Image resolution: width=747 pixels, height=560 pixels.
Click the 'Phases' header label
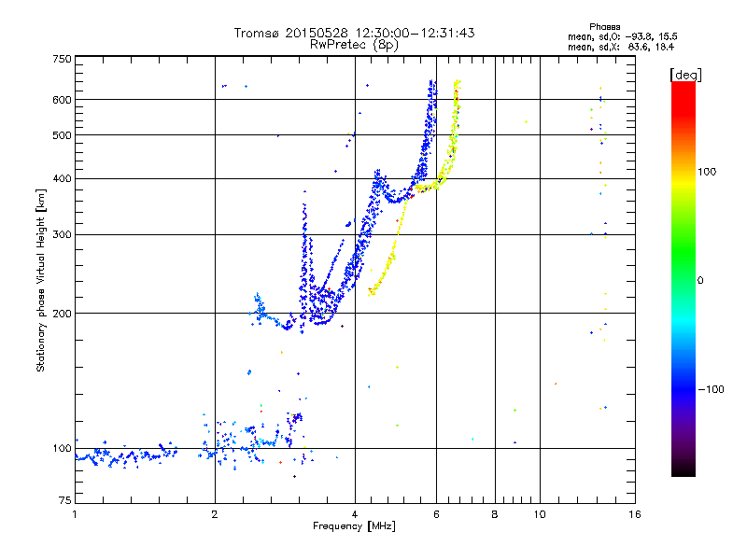tap(604, 27)
